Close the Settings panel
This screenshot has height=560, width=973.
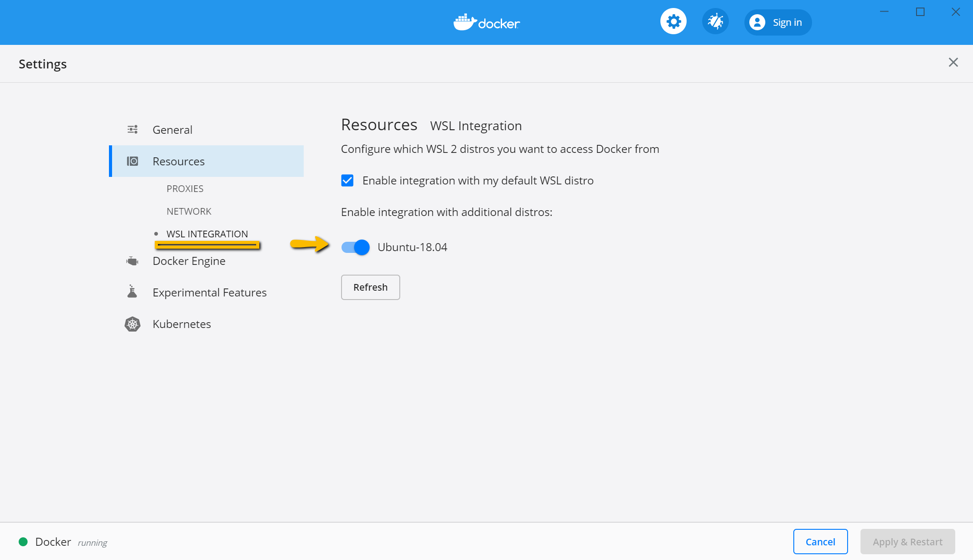(x=953, y=62)
